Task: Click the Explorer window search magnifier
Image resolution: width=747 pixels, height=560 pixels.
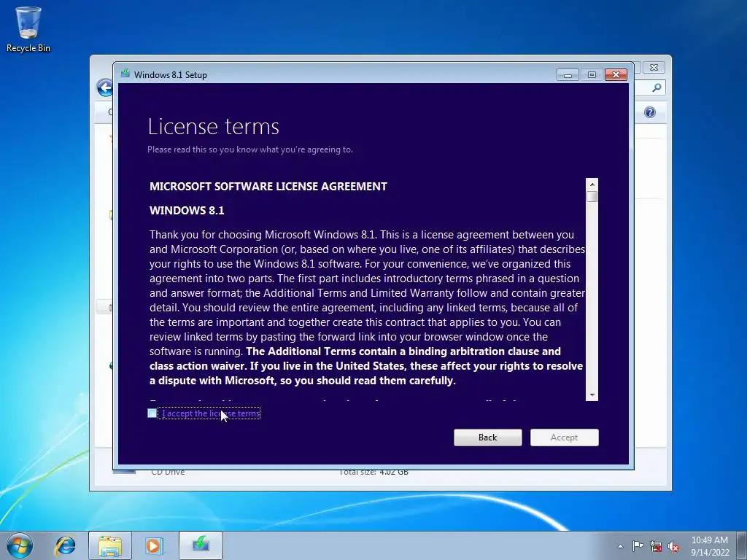Action: point(657,87)
